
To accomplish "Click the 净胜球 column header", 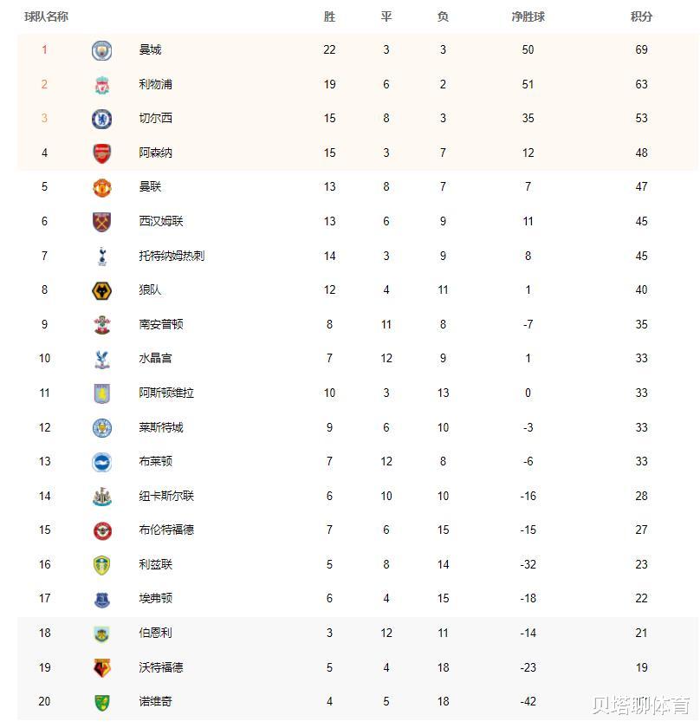I will (x=528, y=16).
